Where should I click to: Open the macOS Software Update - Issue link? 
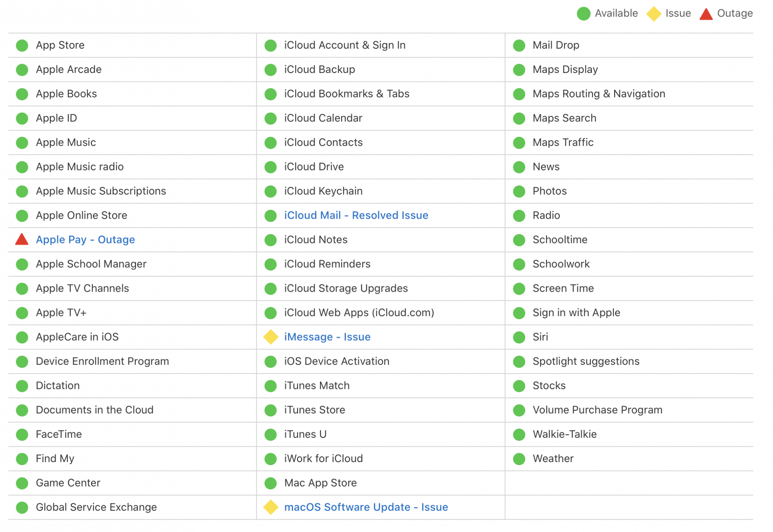pyautogui.click(x=366, y=507)
